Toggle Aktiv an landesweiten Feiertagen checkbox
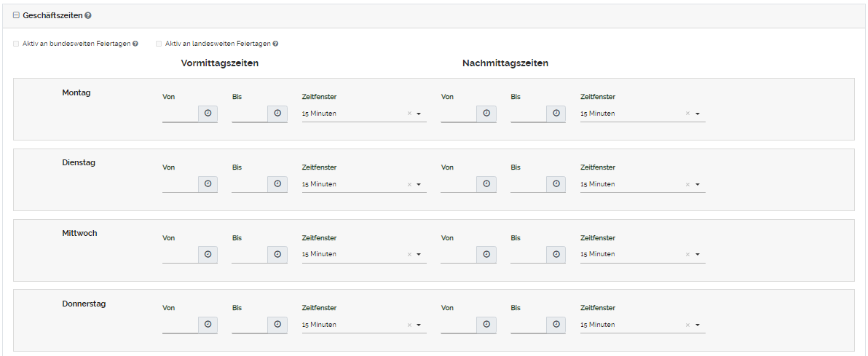868x356 pixels. click(x=159, y=44)
